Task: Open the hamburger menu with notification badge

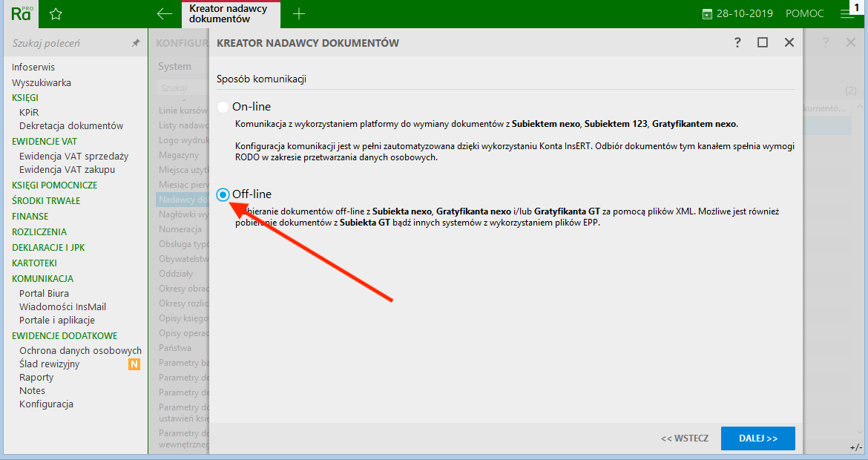Action: coord(847,14)
